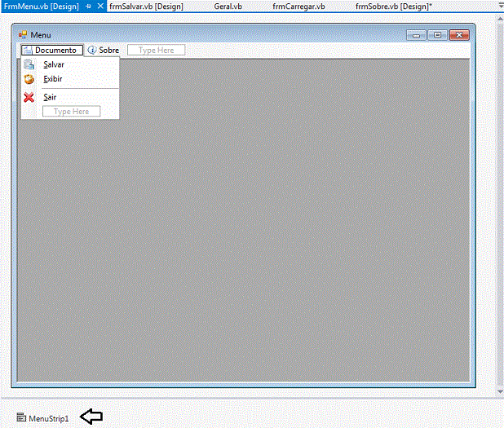Image resolution: width=504 pixels, height=428 pixels.
Task: Choose Exibir from the Documento menu
Action: (70, 79)
